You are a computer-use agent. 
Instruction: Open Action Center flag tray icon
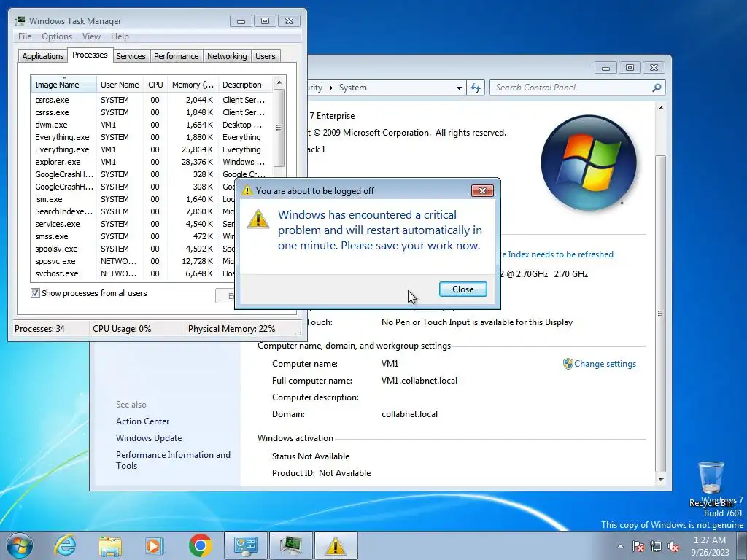point(638,546)
